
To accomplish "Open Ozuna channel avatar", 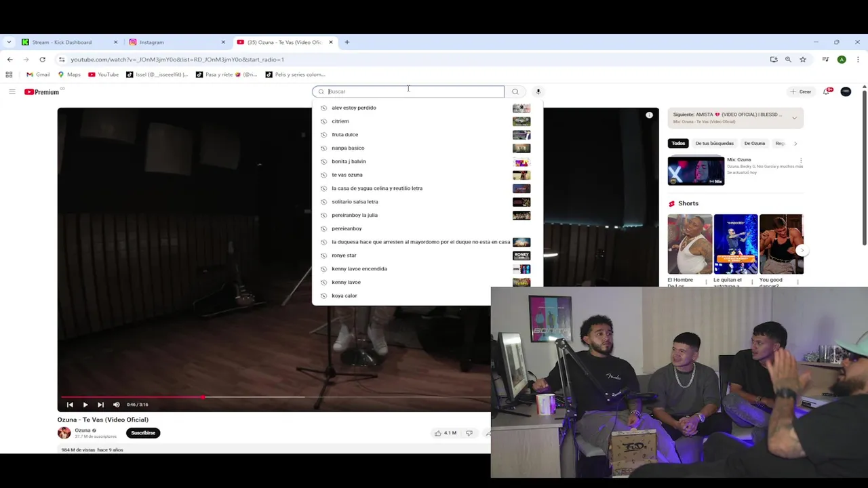I will coord(64,432).
